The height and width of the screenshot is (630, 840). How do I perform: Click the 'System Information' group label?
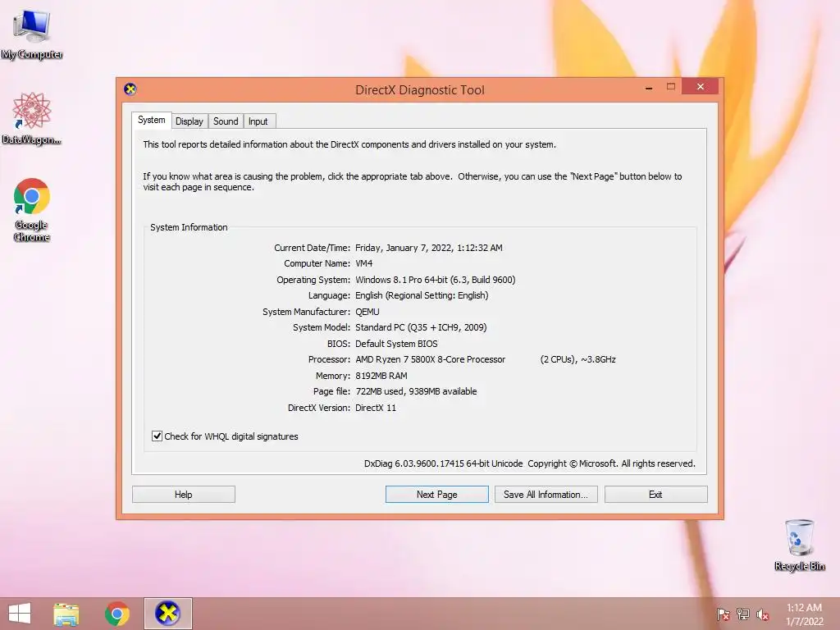189,227
